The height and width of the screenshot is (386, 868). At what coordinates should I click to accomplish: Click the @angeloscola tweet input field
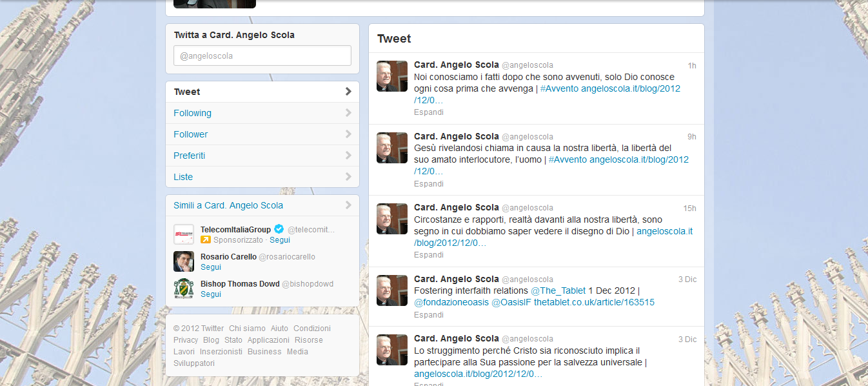262,56
